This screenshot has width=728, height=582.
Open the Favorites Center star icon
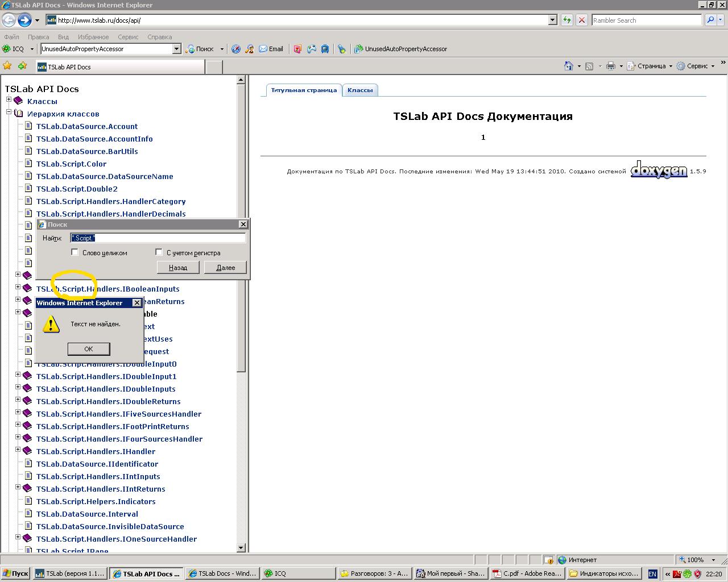(7, 66)
